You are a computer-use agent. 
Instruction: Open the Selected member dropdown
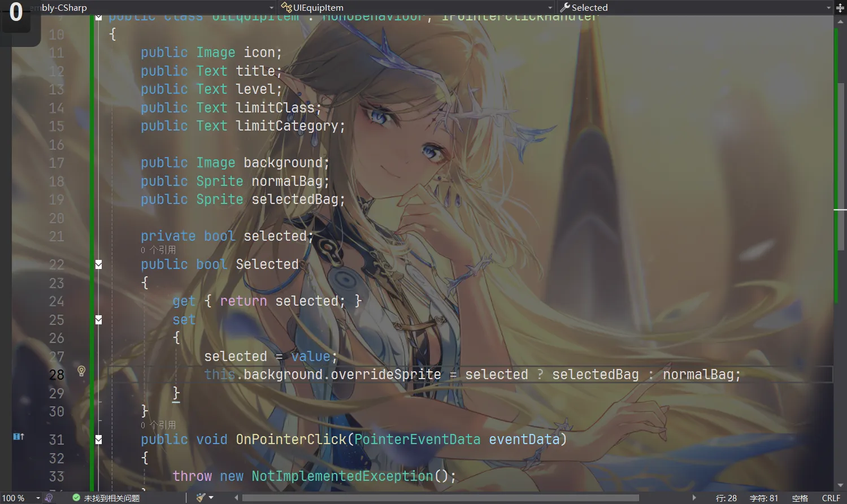click(x=828, y=7)
